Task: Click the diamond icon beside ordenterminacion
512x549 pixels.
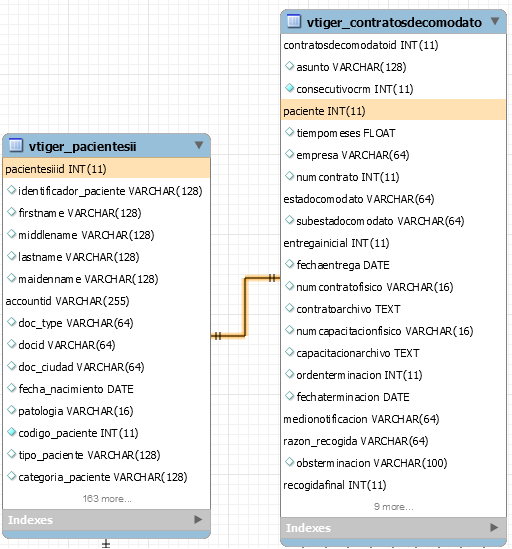Action: click(x=289, y=374)
